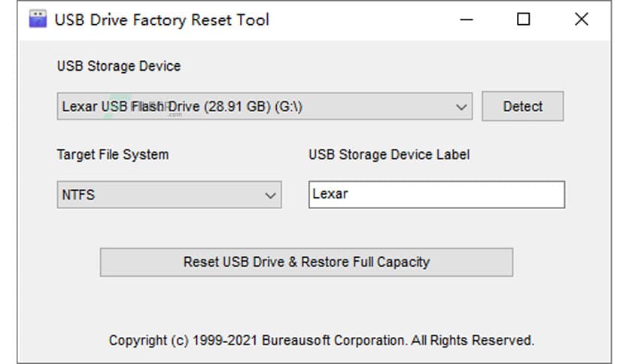Expand the Target File System NTFS dropdown
This screenshot has height=364, width=629.
(x=169, y=195)
